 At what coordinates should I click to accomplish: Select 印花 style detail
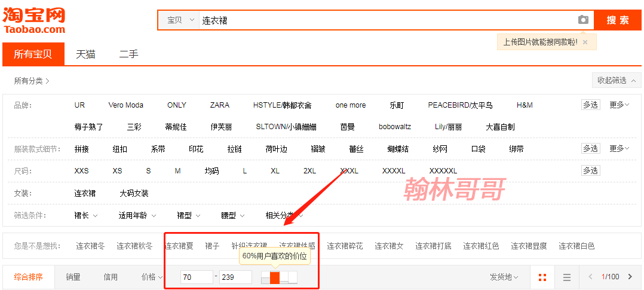point(196,149)
